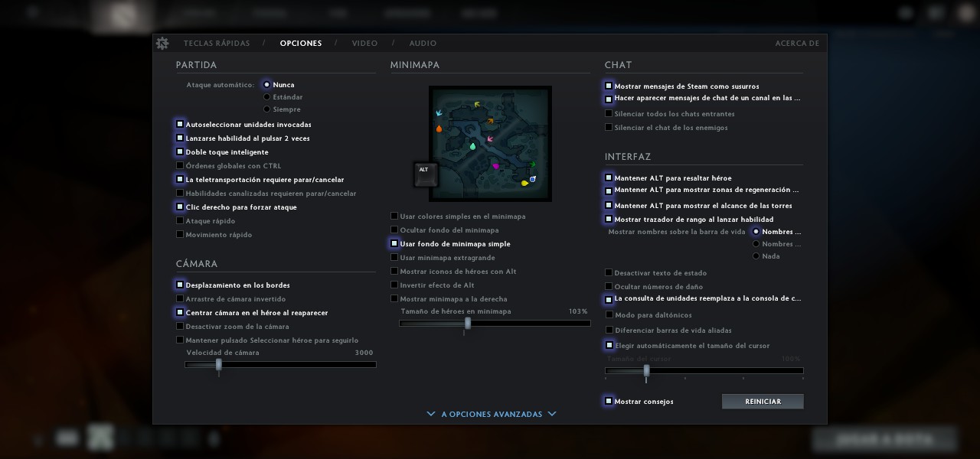Enable Ataque rápido checkbox
980x459 pixels.
tap(180, 220)
